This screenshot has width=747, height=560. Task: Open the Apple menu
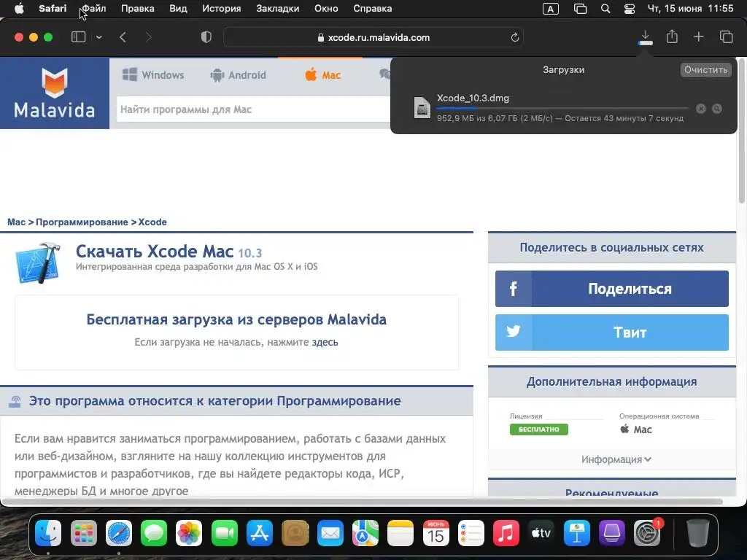19,9
